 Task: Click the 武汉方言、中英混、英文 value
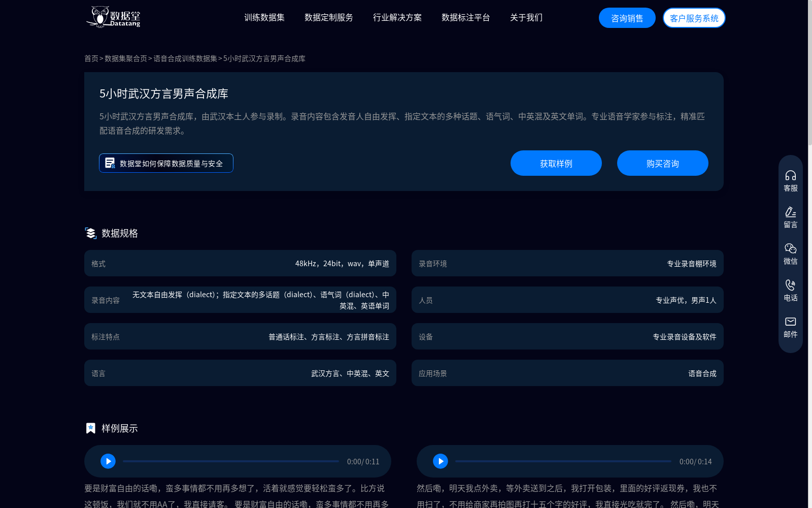pyautogui.click(x=350, y=373)
